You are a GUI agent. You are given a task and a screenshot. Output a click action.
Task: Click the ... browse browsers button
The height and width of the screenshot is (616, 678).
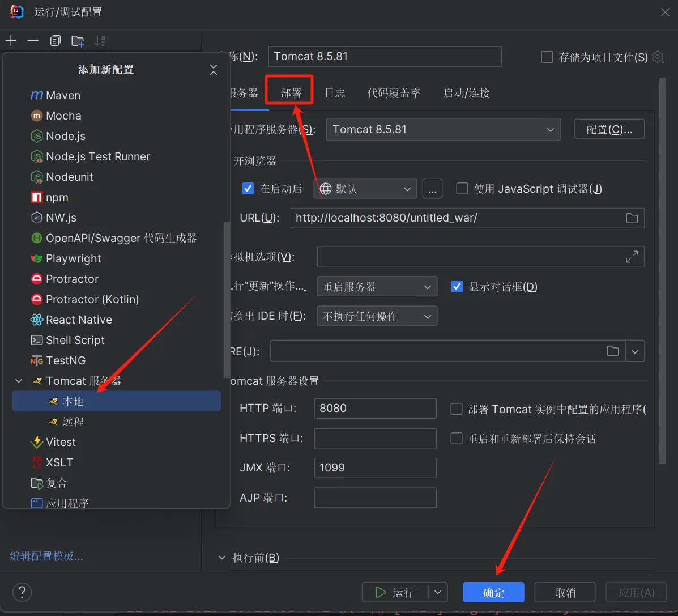pyautogui.click(x=432, y=189)
